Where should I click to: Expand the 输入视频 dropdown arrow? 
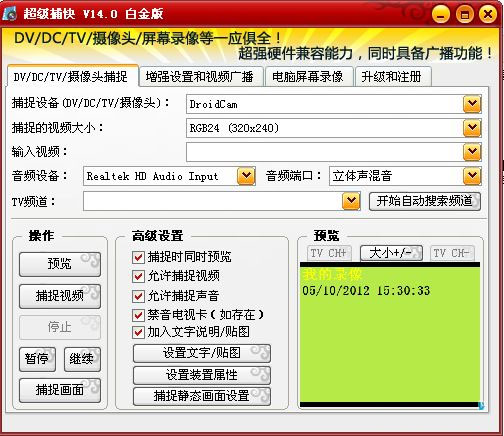tap(472, 152)
